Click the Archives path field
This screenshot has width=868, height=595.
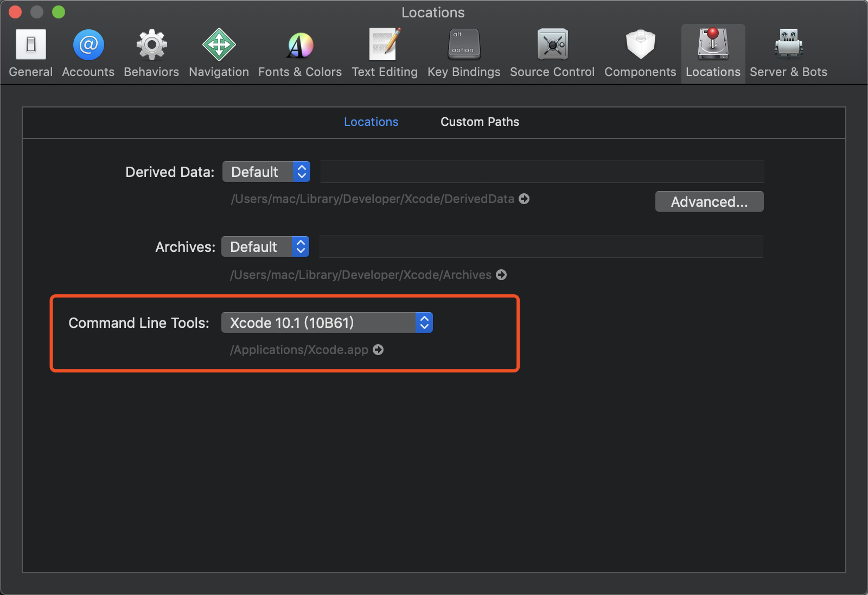click(x=541, y=246)
